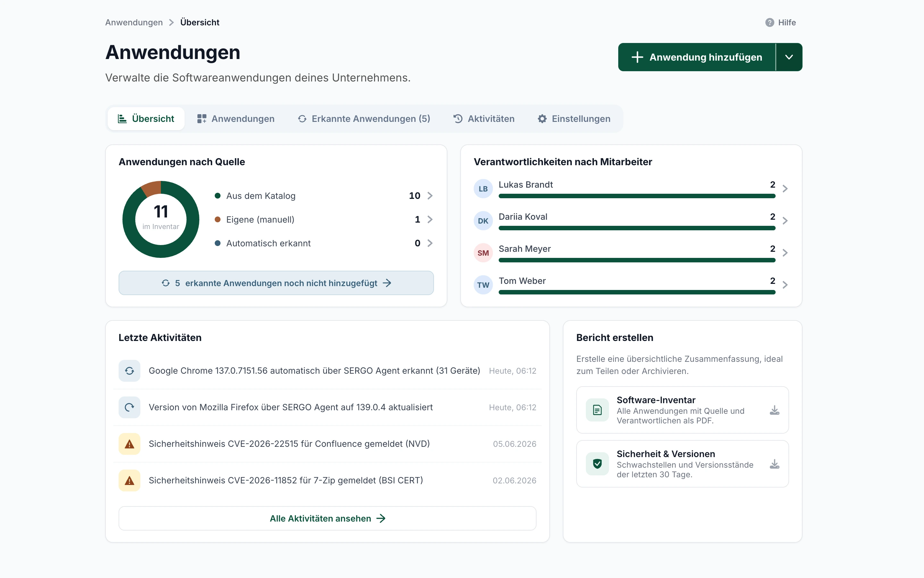Click the green Aus dem Katalog legend dot
Screen dimensions: 924x578
[217, 196]
